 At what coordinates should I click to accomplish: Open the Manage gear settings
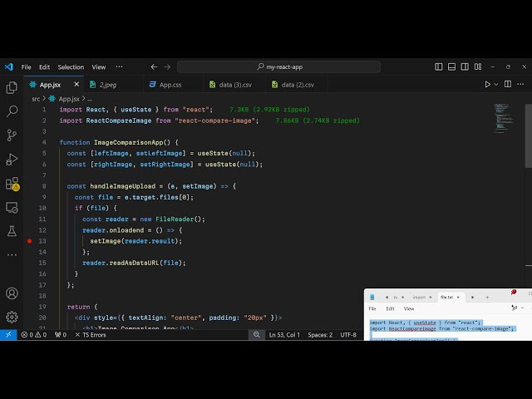[12, 317]
